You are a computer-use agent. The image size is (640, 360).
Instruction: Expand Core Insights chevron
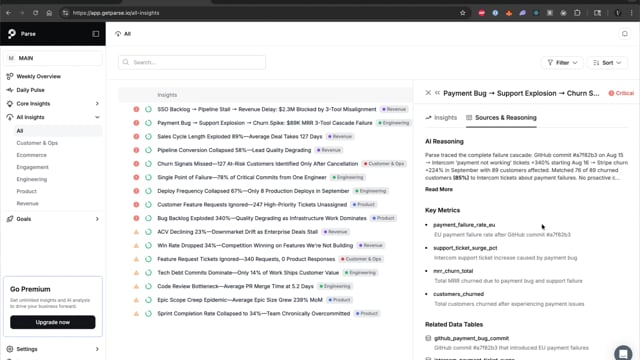point(97,104)
